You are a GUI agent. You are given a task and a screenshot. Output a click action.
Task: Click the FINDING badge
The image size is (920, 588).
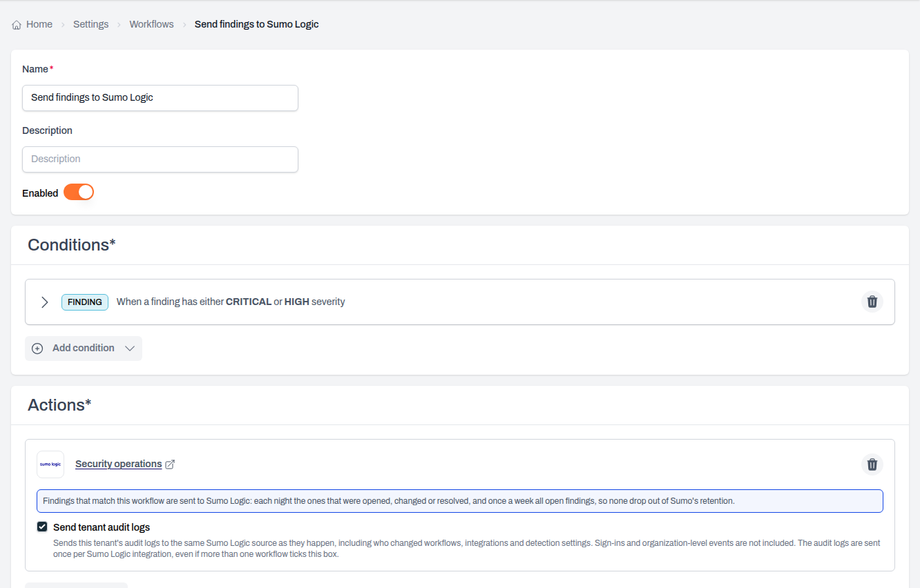tap(85, 302)
